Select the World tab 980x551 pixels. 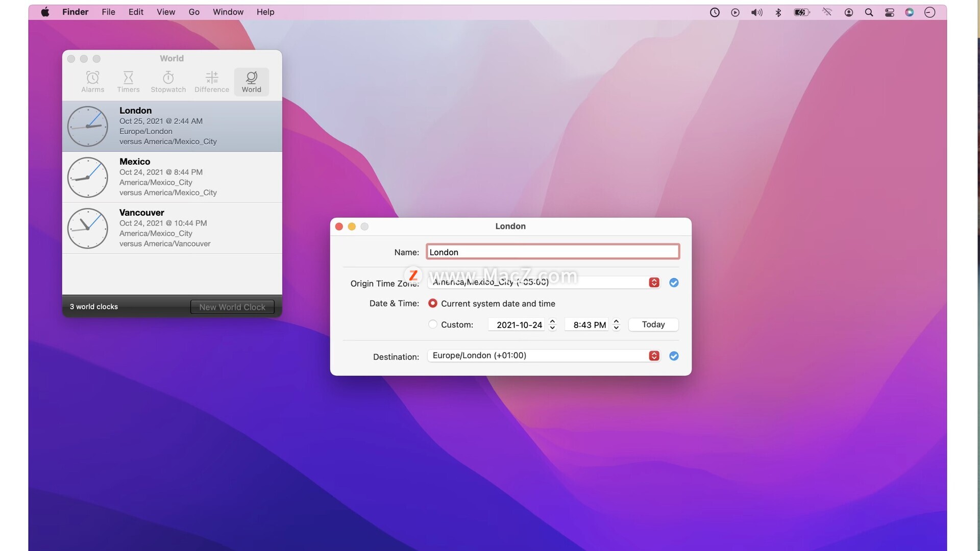coord(251,82)
